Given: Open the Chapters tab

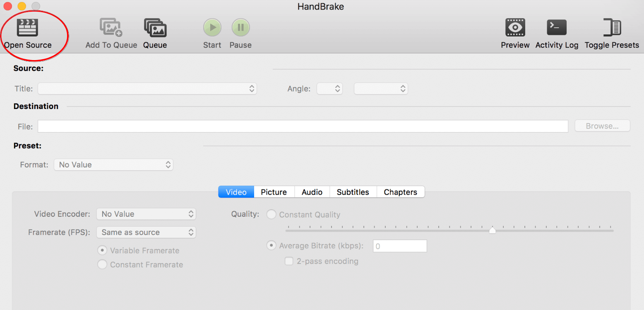Looking at the screenshot, I should pos(401,192).
